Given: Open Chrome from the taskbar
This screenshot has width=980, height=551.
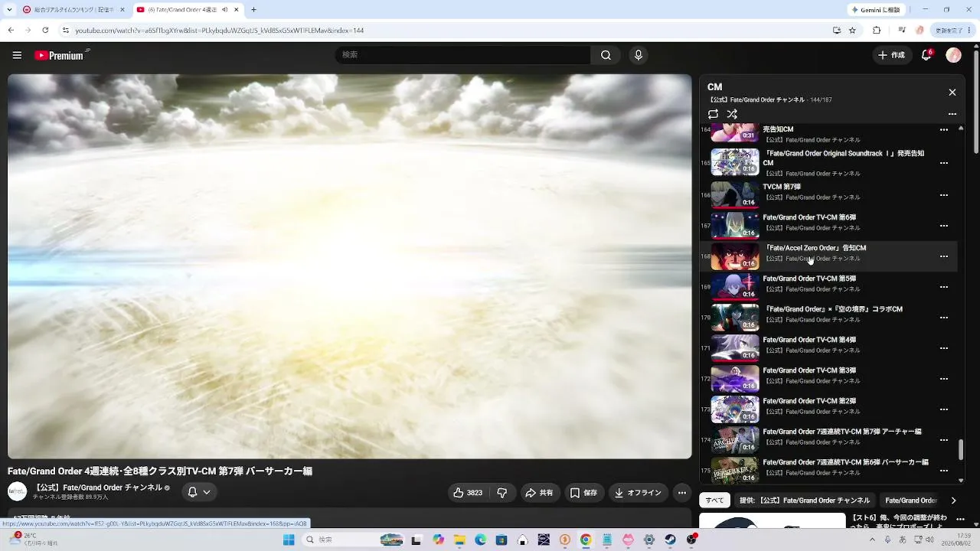Looking at the screenshot, I should tap(585, 540).
